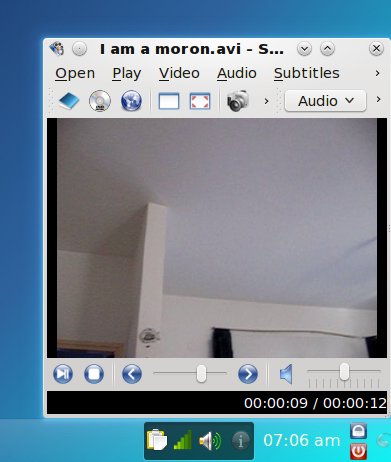Click the video display area
The width and height of the screenshot is (391, 462).
[217, 238]
